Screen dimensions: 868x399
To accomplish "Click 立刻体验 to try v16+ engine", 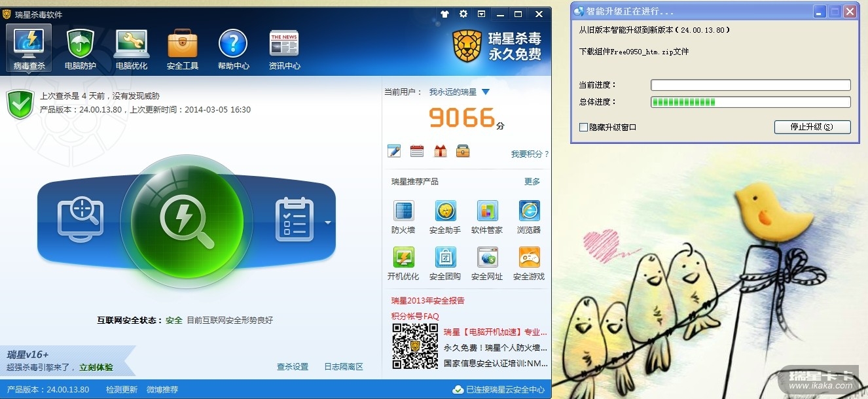I will [x=96, y=368].
